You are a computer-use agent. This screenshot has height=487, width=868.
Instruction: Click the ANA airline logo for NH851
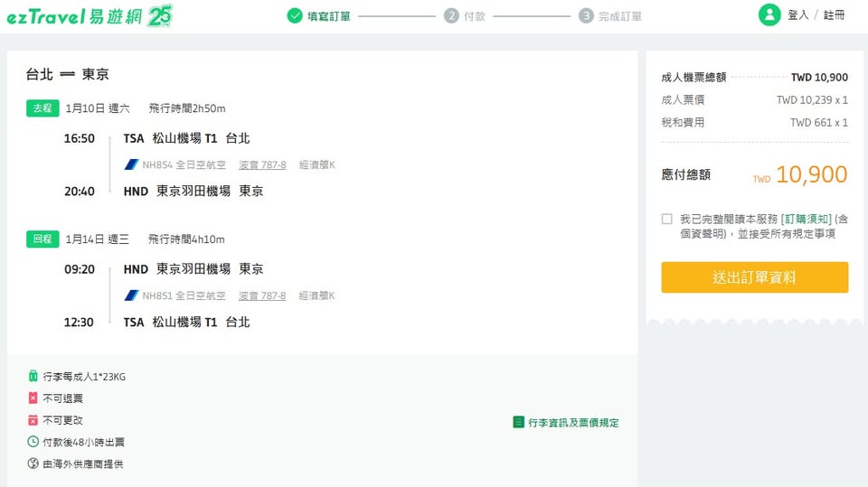tap(131, 295)
